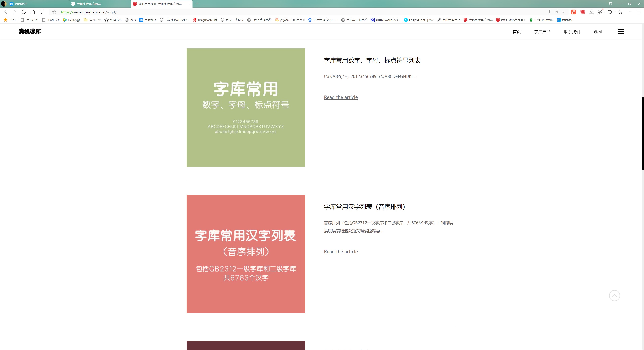Image resolution: width=644 pixels, height=350 pixels.
Task: Click the share page icon in the address bar
Action: [556, 12]
